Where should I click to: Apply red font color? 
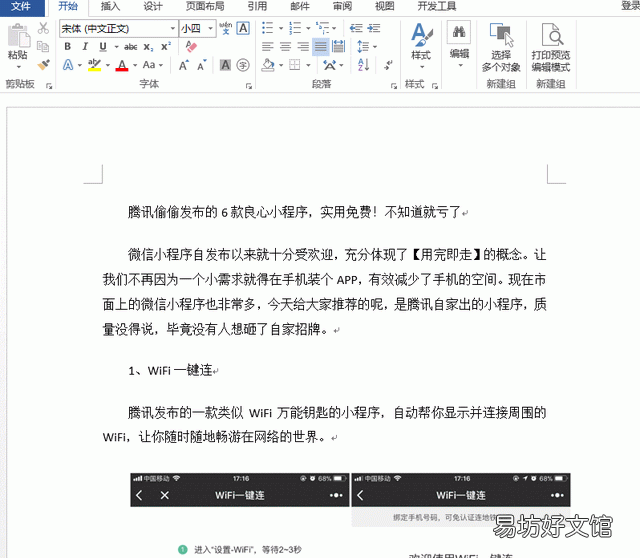click(x=122, y=65)
